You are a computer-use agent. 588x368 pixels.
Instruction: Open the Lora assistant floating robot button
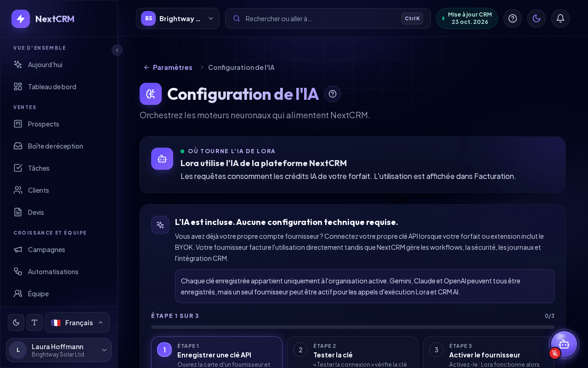click(x=564, y=344)
